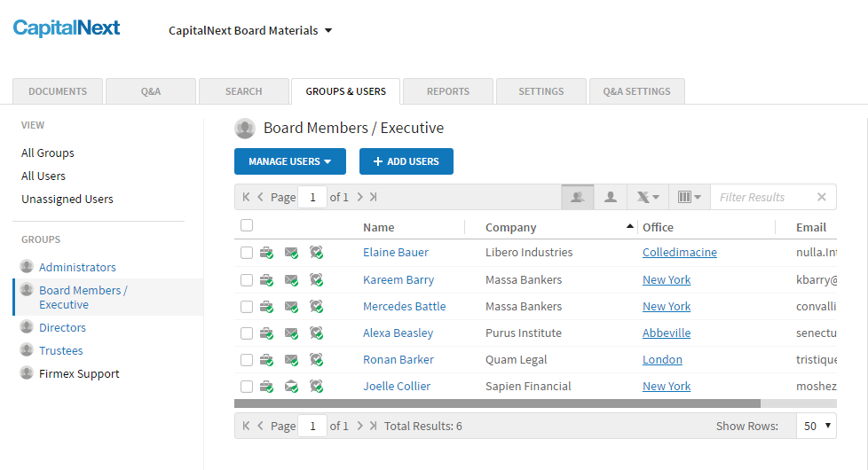Open the Abbeville office link
868x470 pixels.
667,333
